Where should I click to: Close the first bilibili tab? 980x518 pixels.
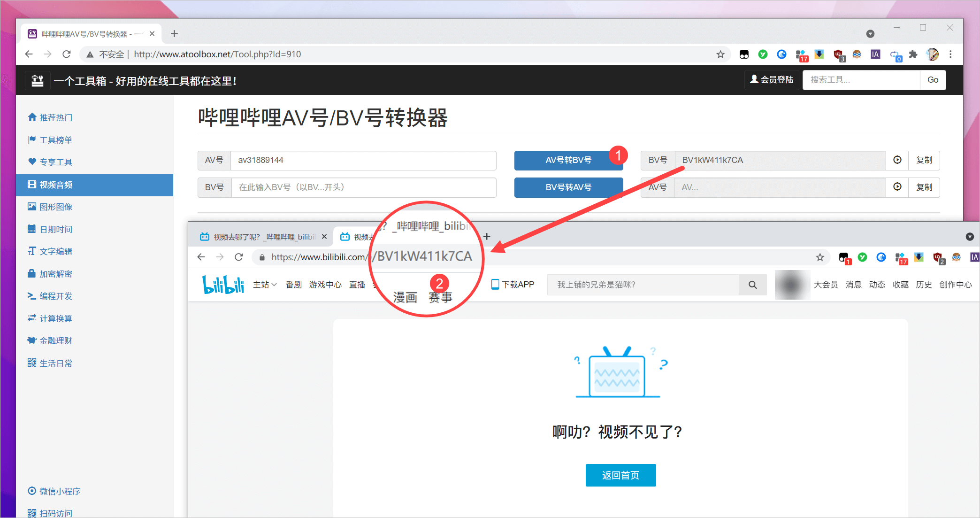click(324, 237)
